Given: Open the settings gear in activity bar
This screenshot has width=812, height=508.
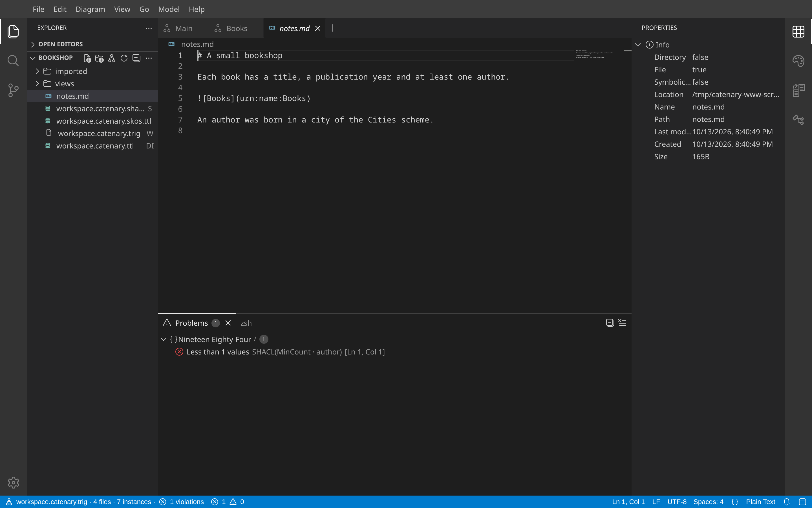Looking at the screenshot, I should [14, 483].
